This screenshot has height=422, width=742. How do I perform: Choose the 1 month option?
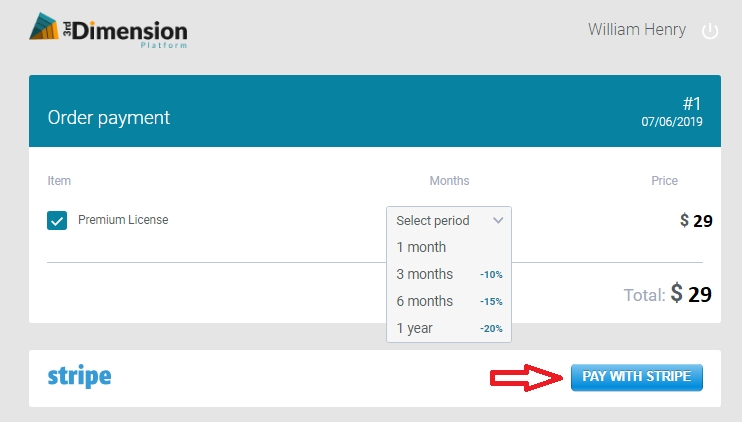421,247
